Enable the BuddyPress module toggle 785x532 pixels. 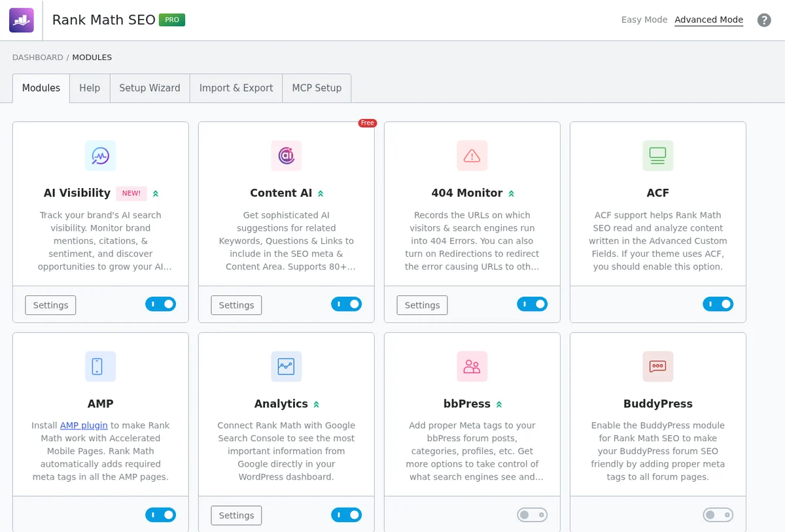718,515
